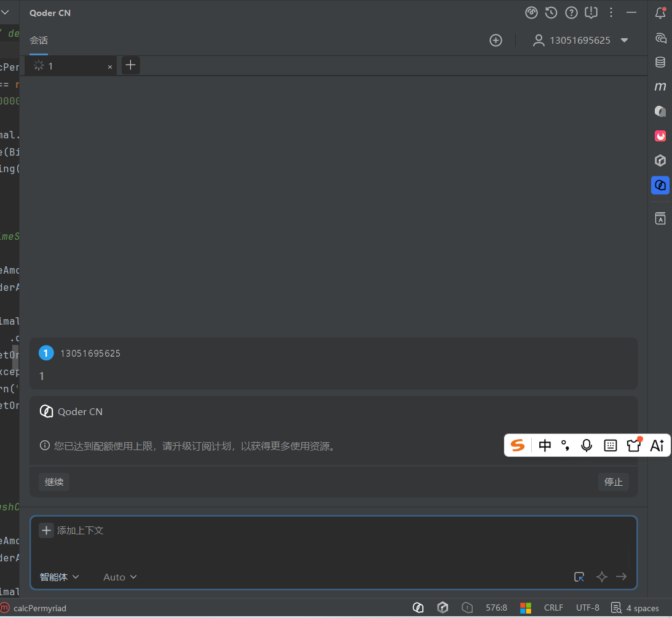
Task: Open the chat history clock icon
Action: click(x=551, y=13)
